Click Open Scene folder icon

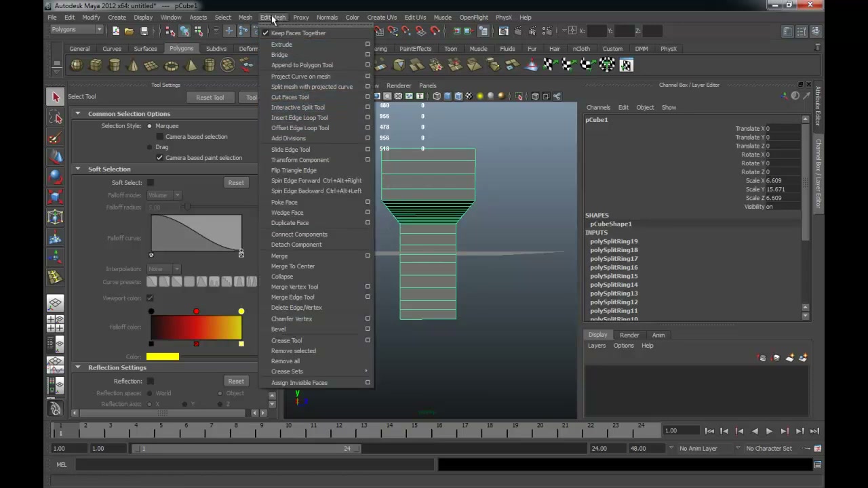coord(129,30)
